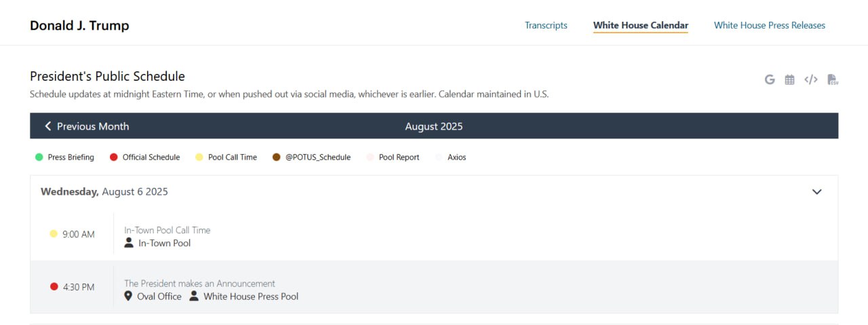Viewport: 868px width, 325px height.
Task: Select the In-Town Pool Call Time event
Action: click(167, 230)
